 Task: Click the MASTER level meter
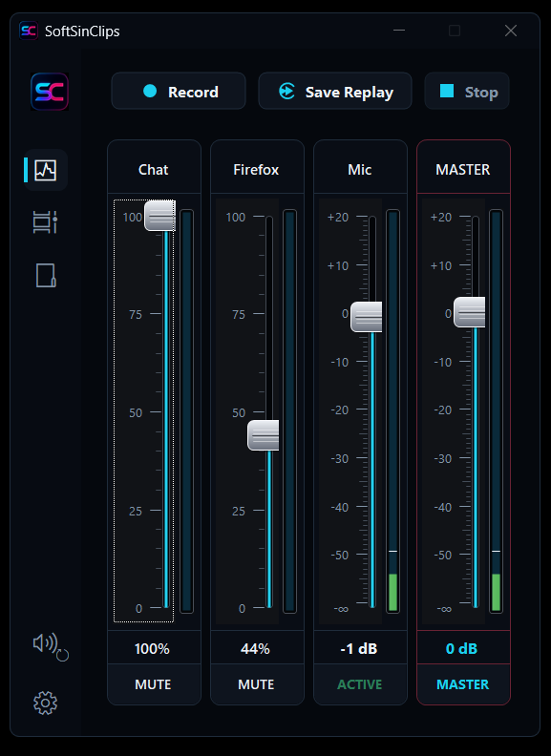[496, 411]
